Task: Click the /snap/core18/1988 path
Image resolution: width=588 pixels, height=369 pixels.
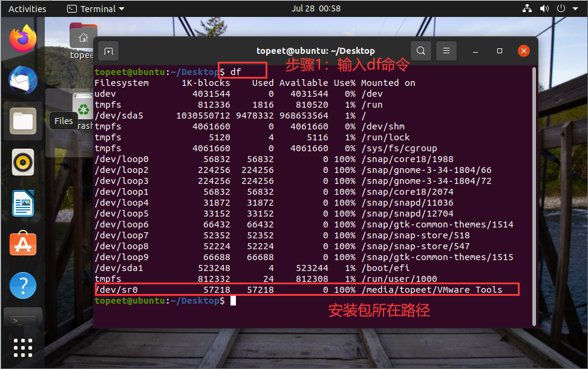Action: tap(407, 159)
